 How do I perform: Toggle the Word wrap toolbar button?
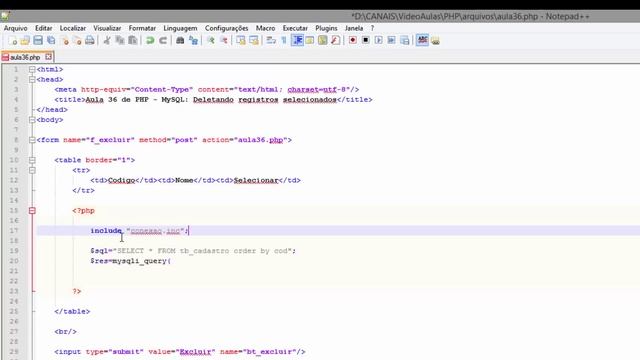click(x=271, y=40)
